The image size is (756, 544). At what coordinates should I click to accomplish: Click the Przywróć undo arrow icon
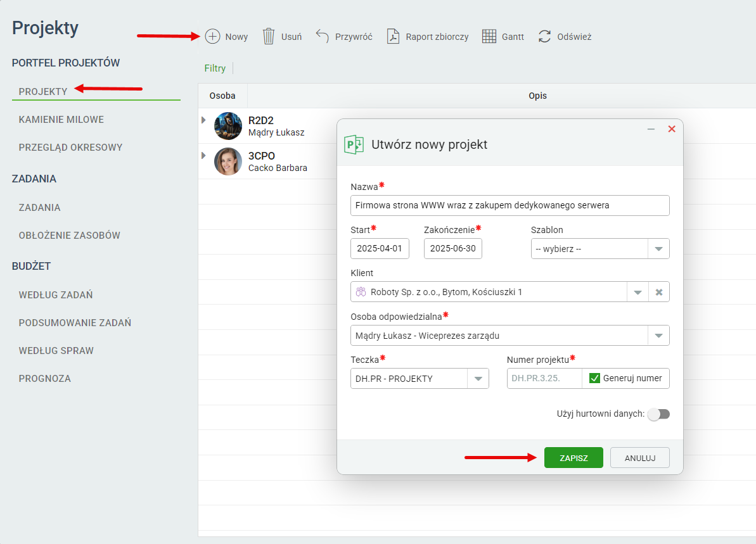[322, 36]
